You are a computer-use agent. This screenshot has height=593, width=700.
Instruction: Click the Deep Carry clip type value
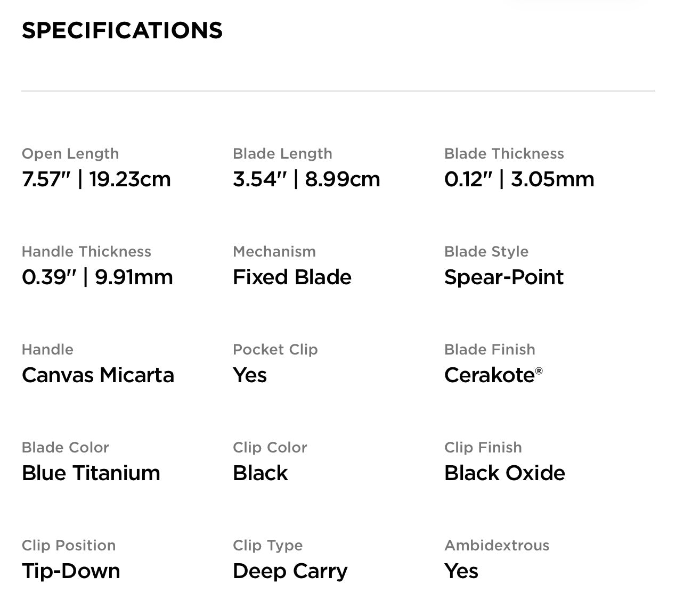click(290, 571)
